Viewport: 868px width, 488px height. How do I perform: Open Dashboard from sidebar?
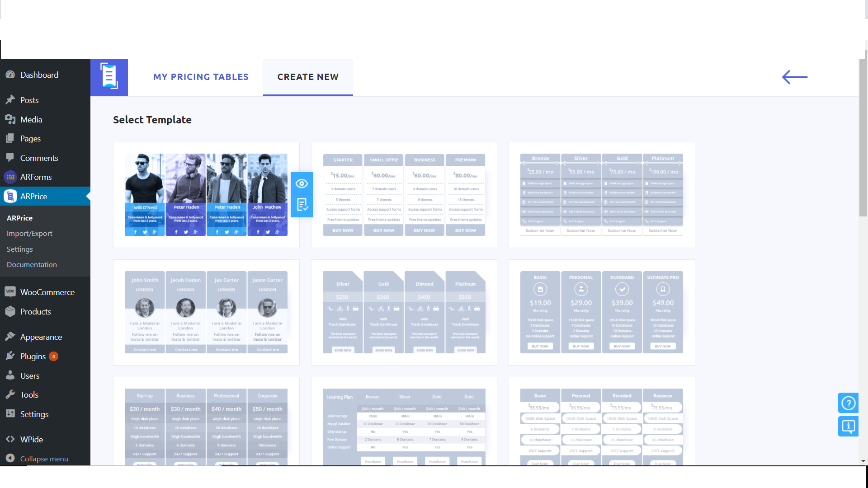39,75
